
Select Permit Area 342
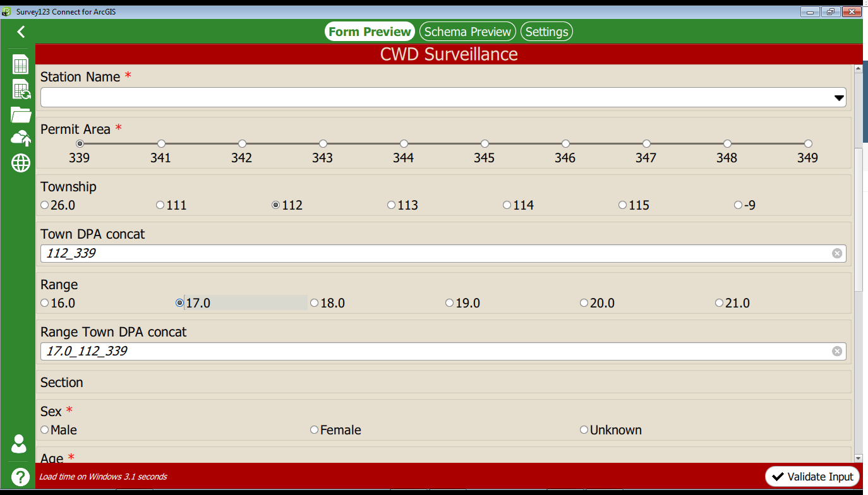242,144
